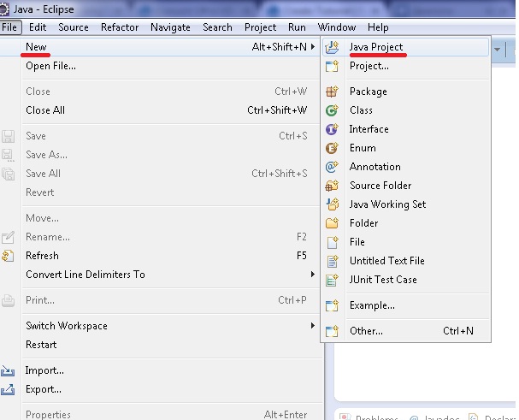The width and height of the screenshot is (519, 420).
Task: Click the yellow Folder icon
Action: pyautogui.click(x=332, y=223)
